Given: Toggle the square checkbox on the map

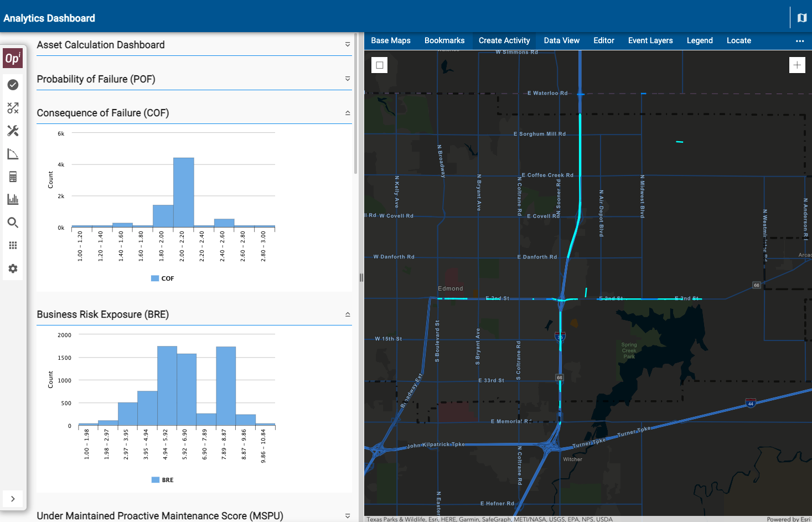Looking at the screenshot, I should click(x=380, y=65).
